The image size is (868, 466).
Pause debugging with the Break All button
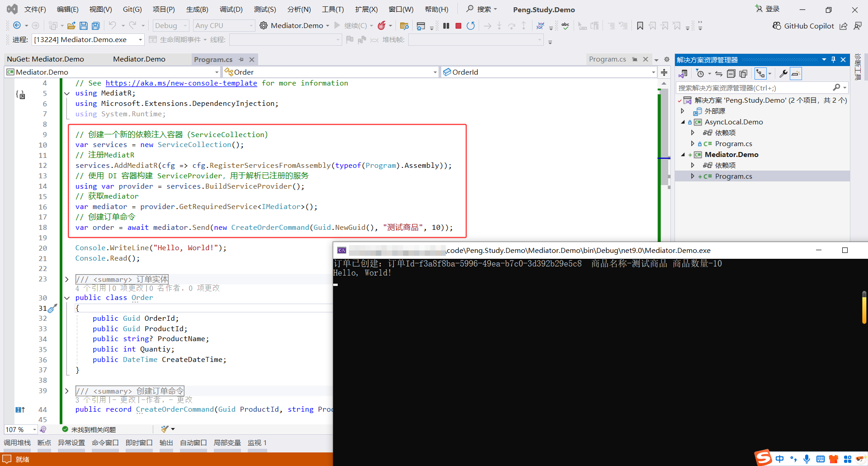pos(446,26)
